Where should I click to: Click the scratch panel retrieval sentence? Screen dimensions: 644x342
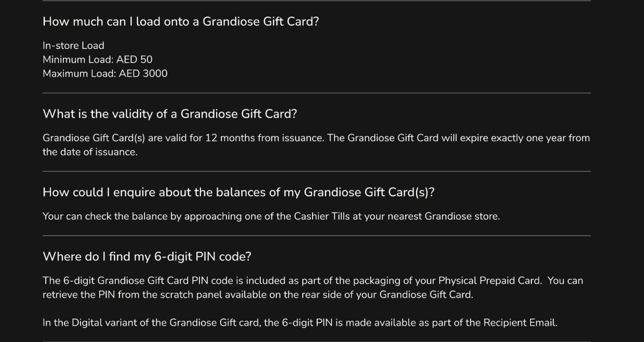258,295
